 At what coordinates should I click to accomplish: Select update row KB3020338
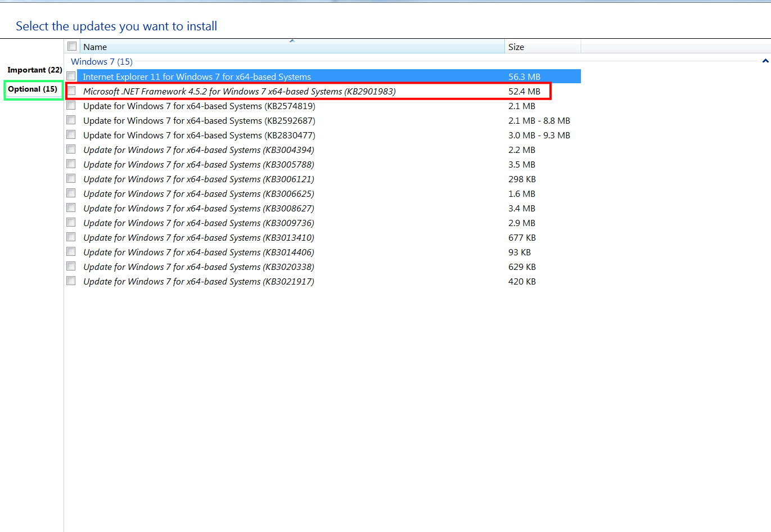point(323,267)
